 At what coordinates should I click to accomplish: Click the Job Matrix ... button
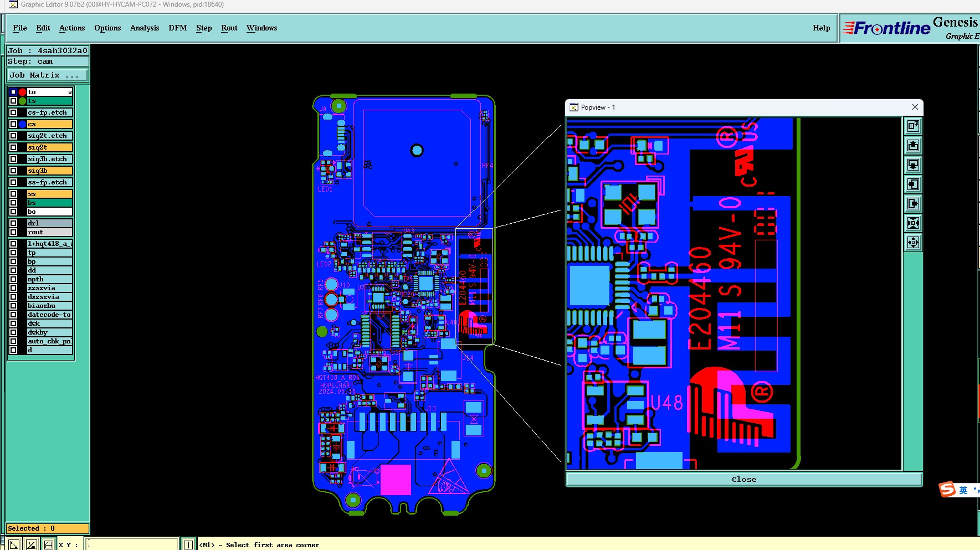48,75
